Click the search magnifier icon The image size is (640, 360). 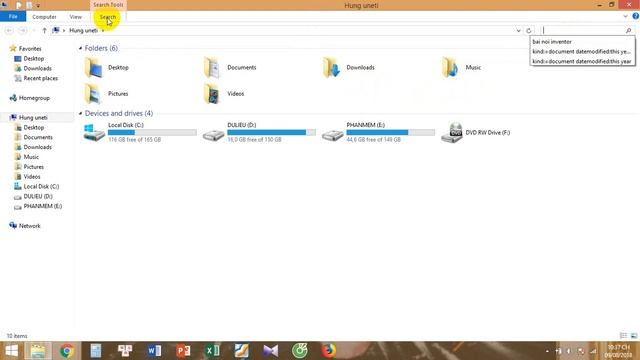pos(628,31)
